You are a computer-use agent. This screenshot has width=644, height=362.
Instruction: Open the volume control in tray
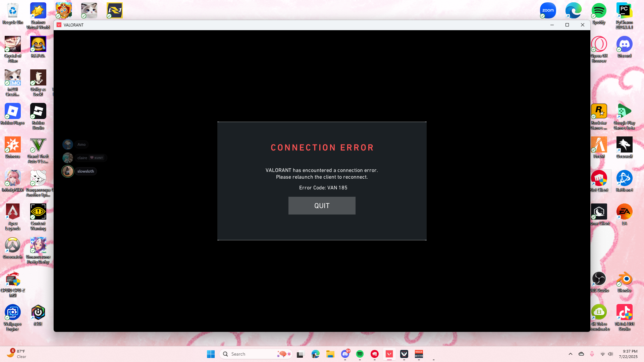[610, 354]
